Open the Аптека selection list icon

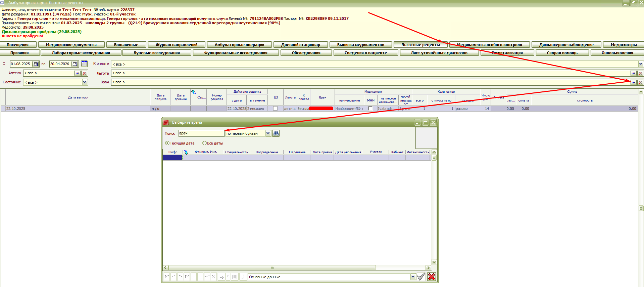pos(78,73)
